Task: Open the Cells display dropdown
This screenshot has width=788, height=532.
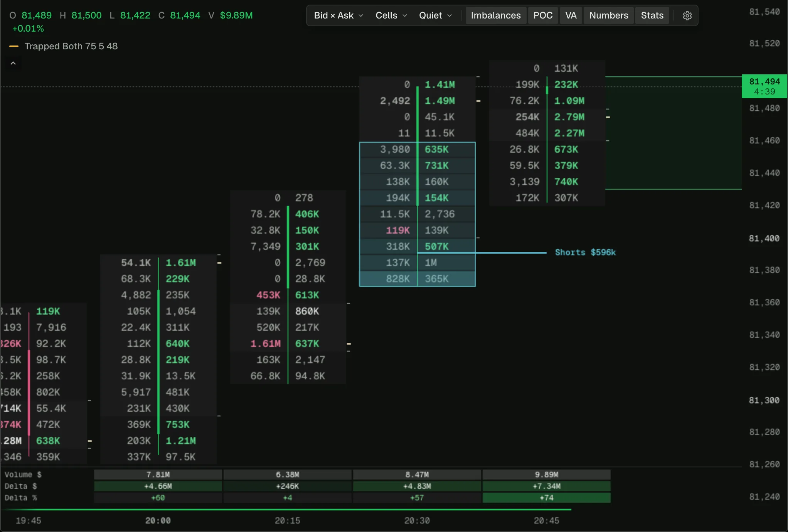Action: pyautogui.click(x=391, y=15)
